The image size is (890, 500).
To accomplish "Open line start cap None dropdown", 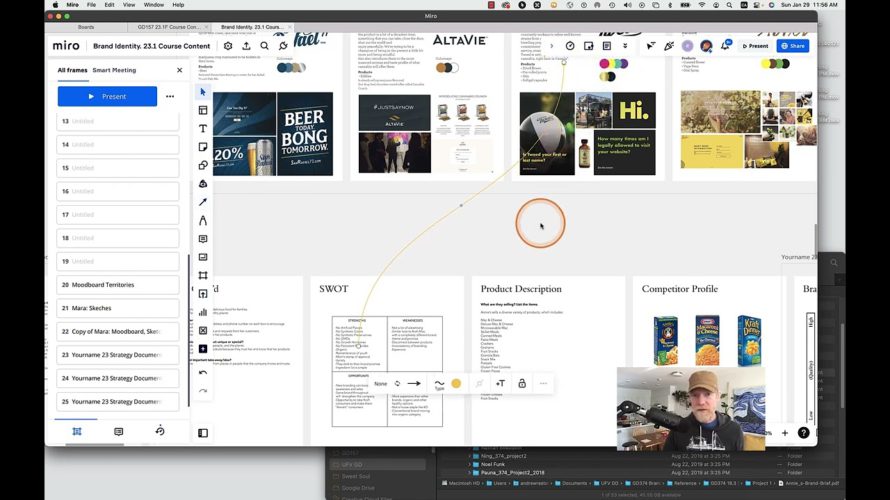I will tap(380, 384).
